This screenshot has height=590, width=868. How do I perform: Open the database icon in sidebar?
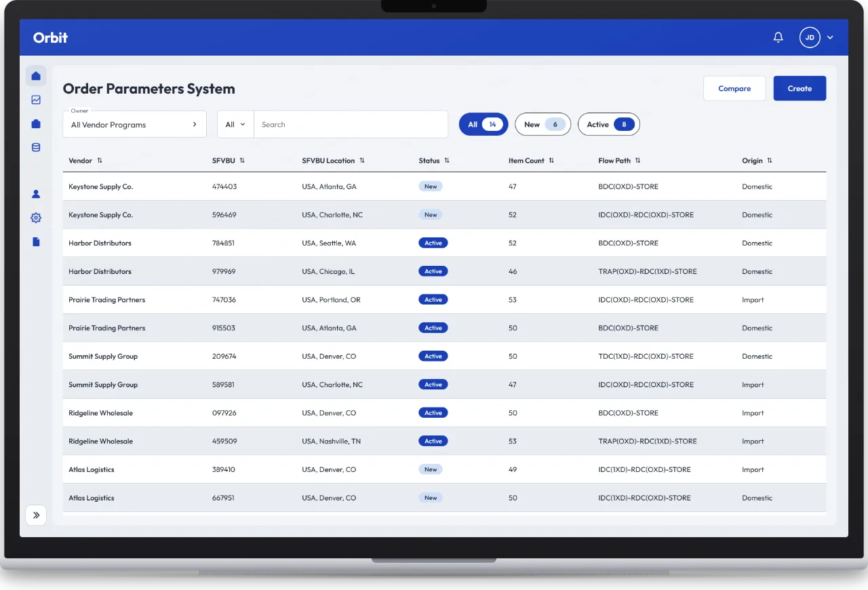pyautogui.click(x=36, y=147)
